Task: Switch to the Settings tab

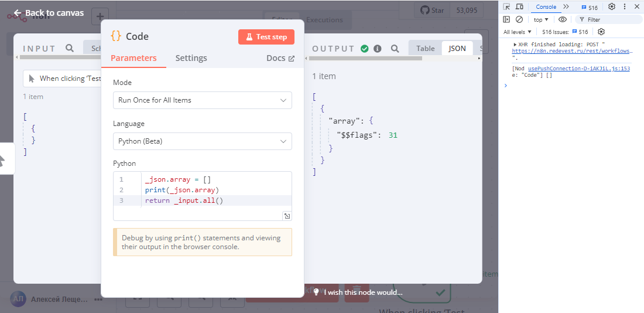Action: click(191, 58)
